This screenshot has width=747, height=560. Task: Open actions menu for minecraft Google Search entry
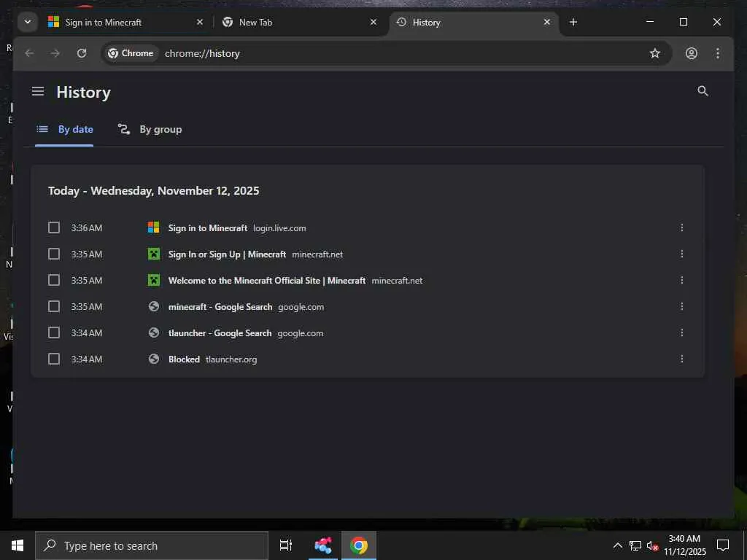pos(682,306)
